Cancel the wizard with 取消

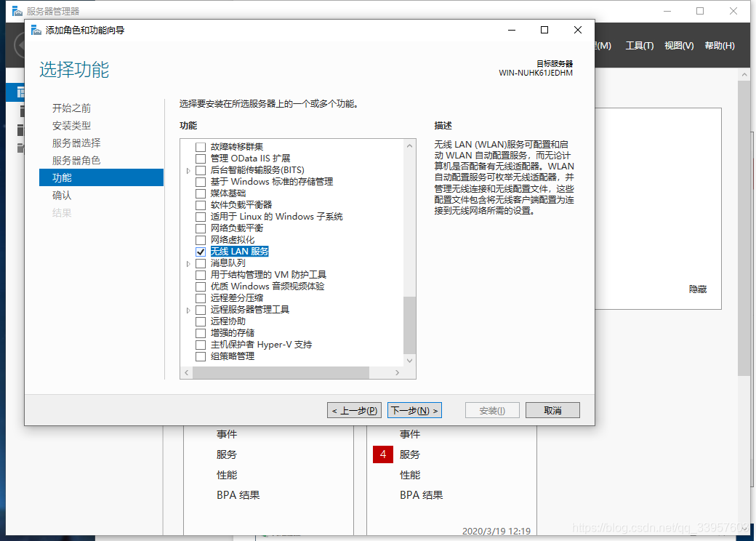[x=552, y=409]
